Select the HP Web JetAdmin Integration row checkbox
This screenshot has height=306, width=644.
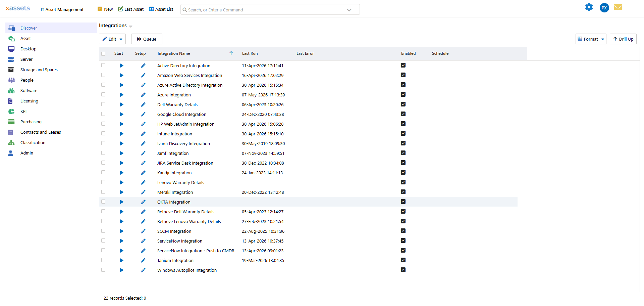(103, 124)
